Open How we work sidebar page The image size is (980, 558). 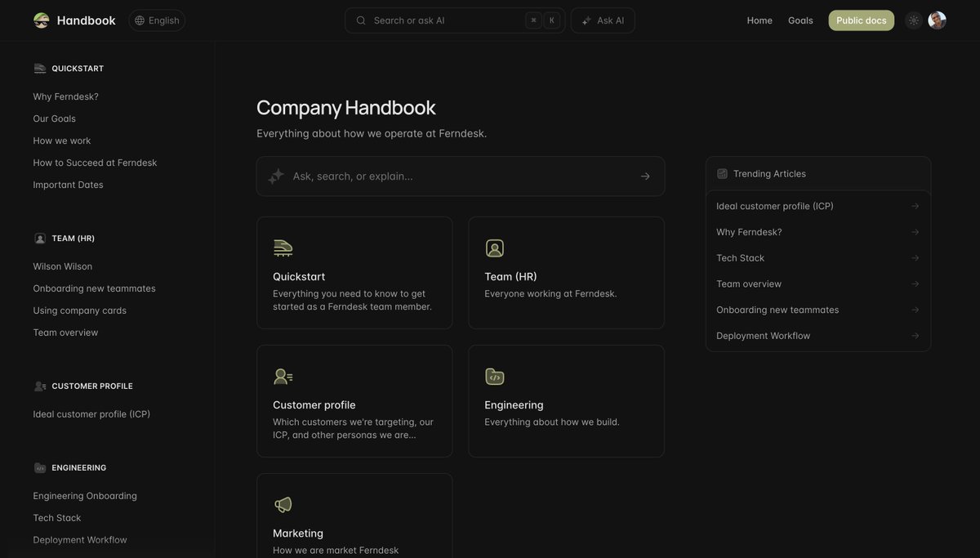click(x=62, y=141)
